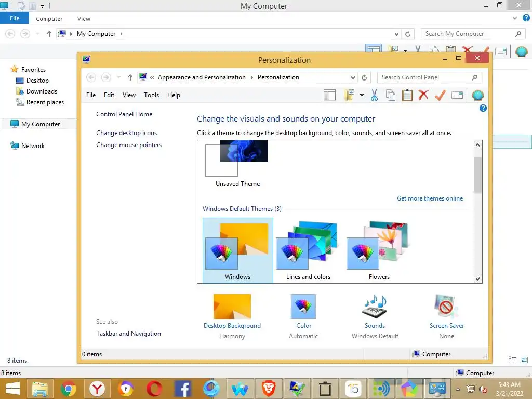
Task: Click the themes list scroll down arrow
Action: coord(477,279)
